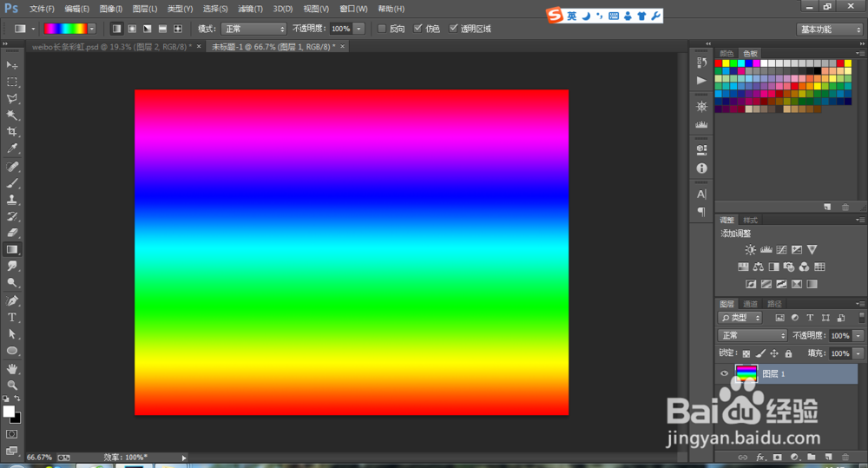Select the Crop tool
Image resolution: width=868 pixels, height=468 pixels.
(11, 132)
